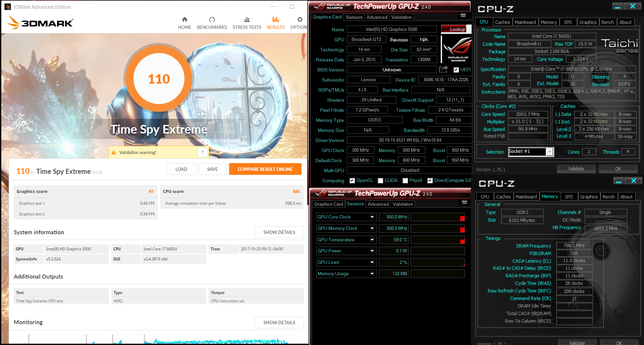
Task: Open Mainboard tab in upper CPU-Z
Action: pos(525,22)
